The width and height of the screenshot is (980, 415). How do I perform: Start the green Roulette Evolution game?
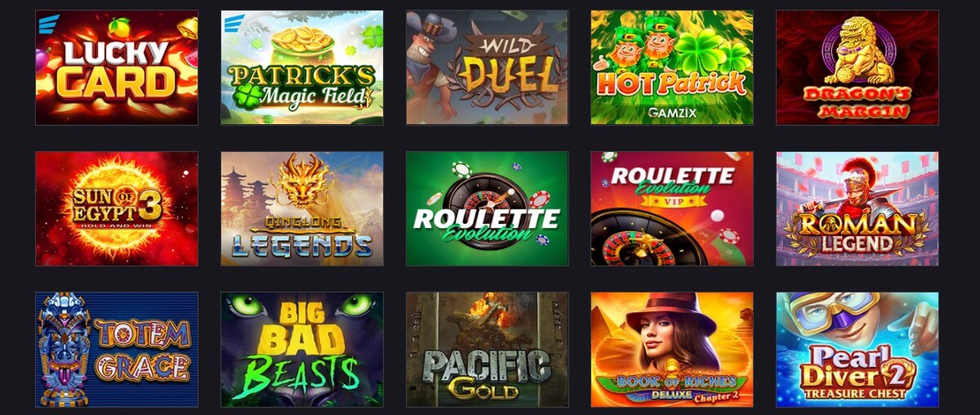click(488, 208)
